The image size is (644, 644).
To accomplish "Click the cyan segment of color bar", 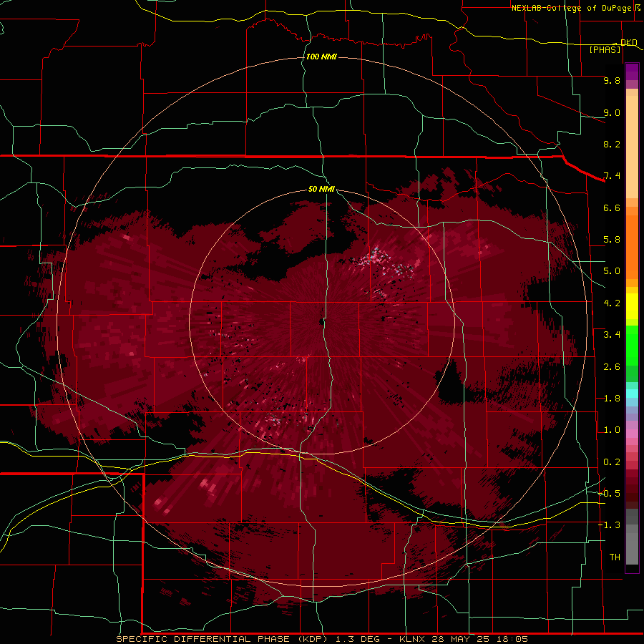I will 632,394.
